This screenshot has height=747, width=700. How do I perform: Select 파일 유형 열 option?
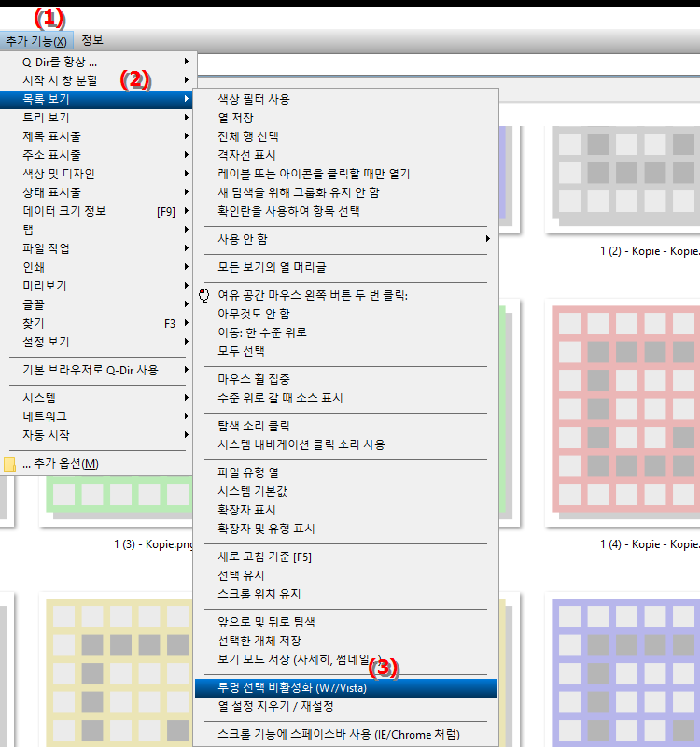(345, 472)
